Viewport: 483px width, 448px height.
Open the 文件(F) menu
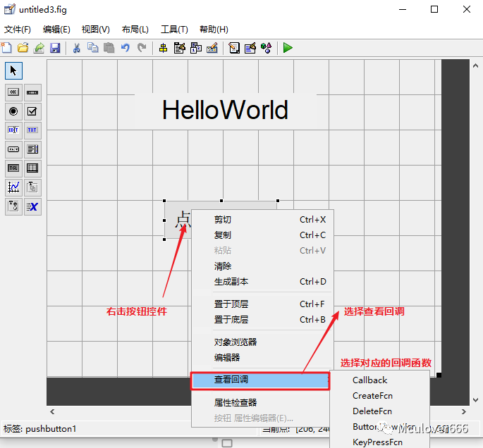[17, 30]
